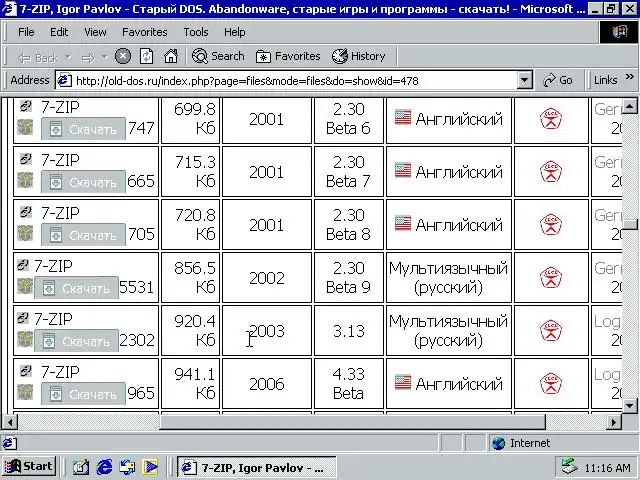Click package icon in 2.30 Beta 6 row
This screenshot has width=640, height=480.
25,127
